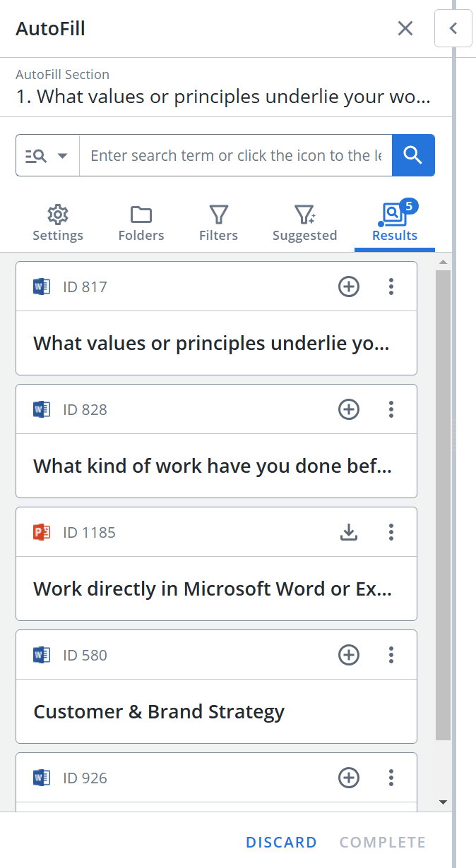Download the PowerPoint record ID 1185

(349, 532)
